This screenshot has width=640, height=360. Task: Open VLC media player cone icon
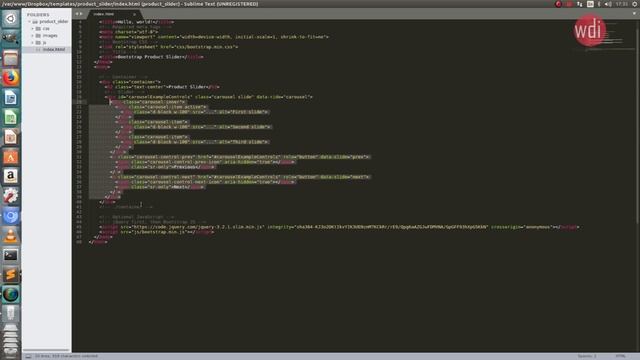11,236
